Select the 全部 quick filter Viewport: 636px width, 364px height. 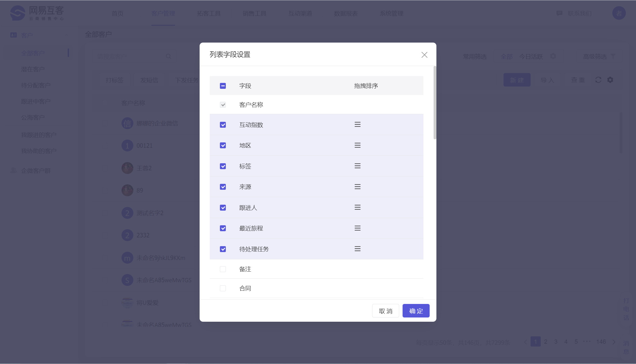507,57
